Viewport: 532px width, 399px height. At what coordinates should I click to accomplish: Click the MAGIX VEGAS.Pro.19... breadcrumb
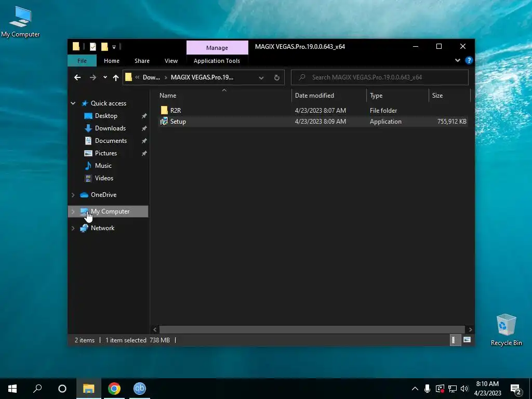pos(202,77)
